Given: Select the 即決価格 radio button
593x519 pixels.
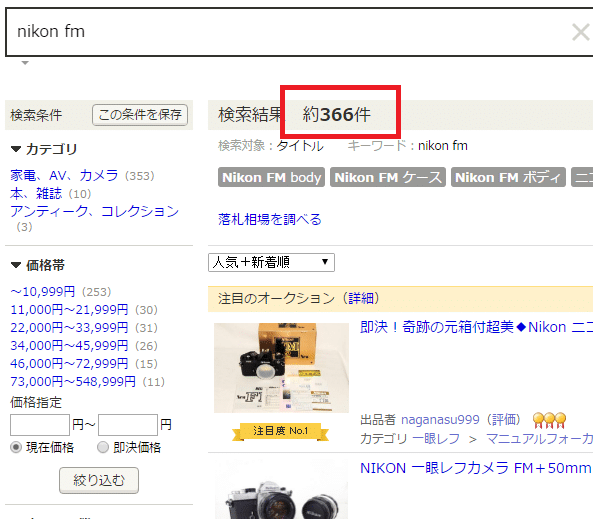Looking at the screenshot, I should [x=103, y=448].
